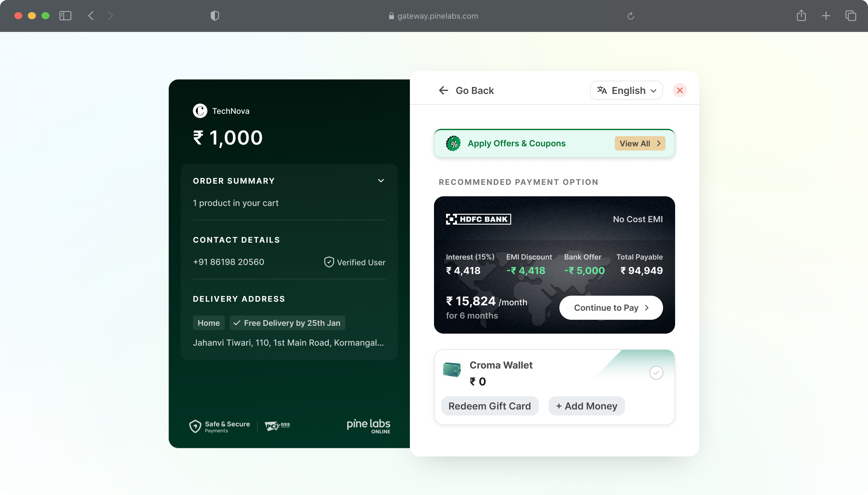Click the for 6 months tenure text

472,316
